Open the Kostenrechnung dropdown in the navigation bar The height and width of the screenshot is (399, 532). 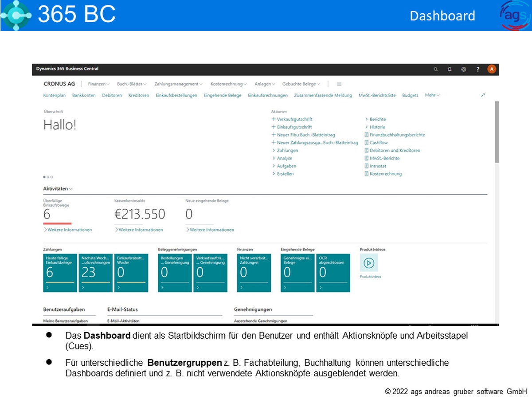pyautogui.click(x=229, y=84)
